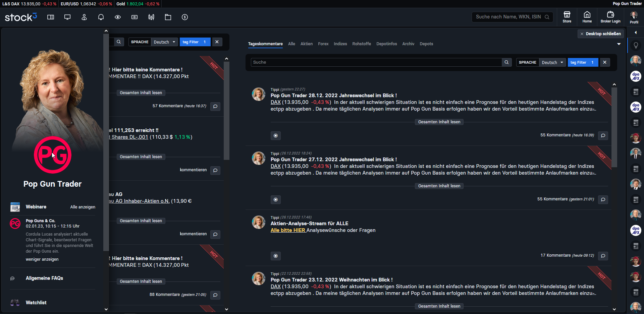Open the Store icon
644x314 pixels.
click(567, 17)
